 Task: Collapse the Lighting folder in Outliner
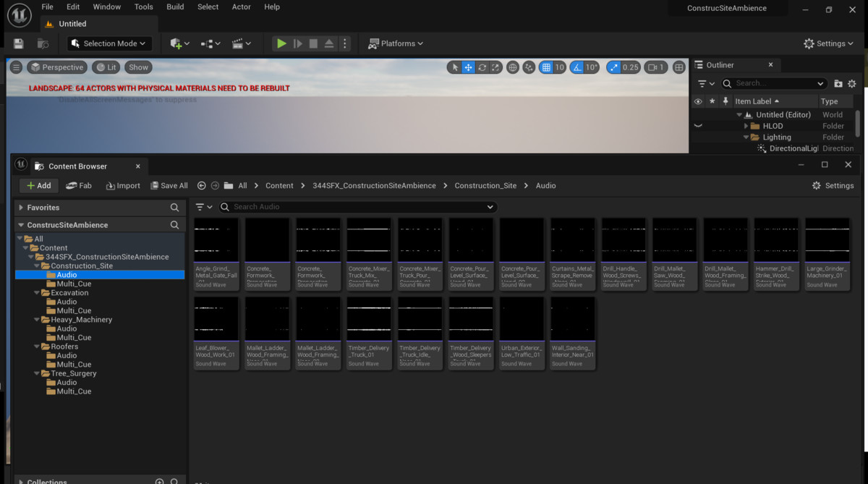[x=746, y=137]
